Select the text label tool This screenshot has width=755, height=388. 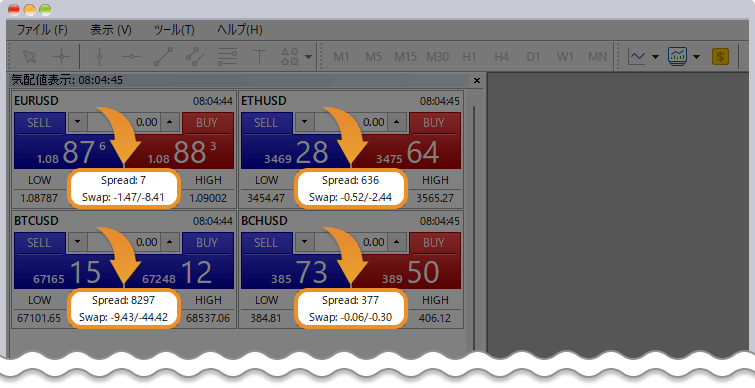[259, 57]
